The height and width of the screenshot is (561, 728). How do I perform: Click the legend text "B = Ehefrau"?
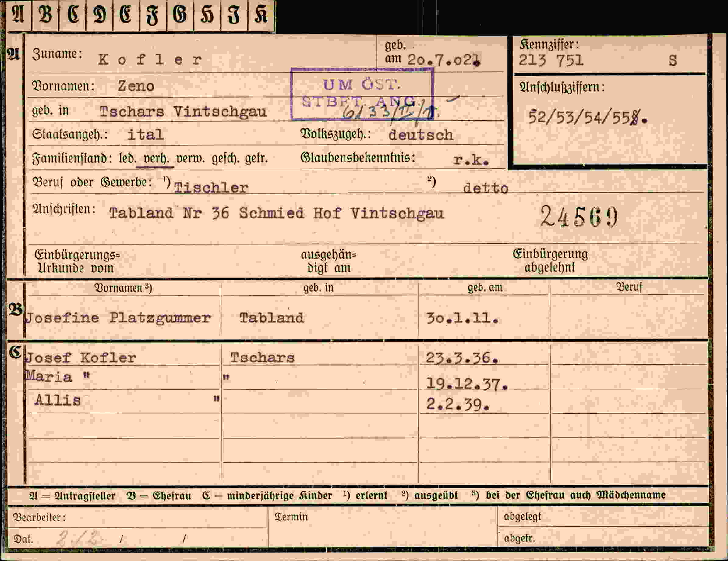pos(159,496)
